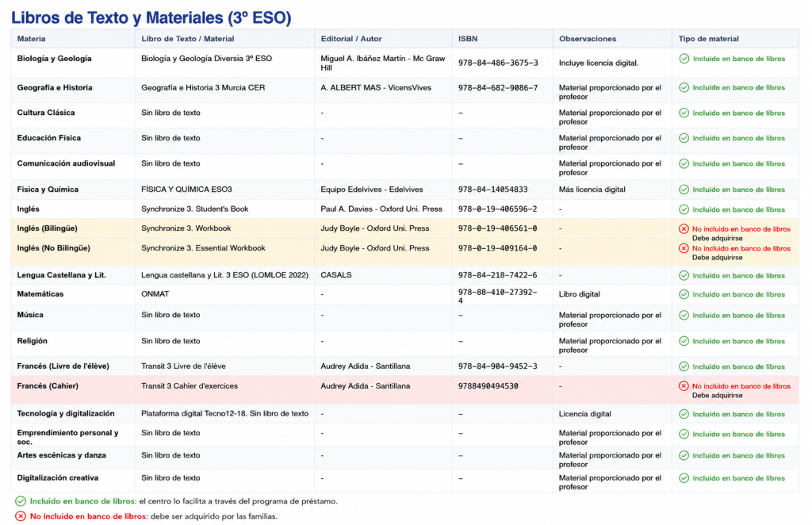Screen dimensions: 812x525
Task: Click the green check icon in Educación Física row
Action: (684, 138)
